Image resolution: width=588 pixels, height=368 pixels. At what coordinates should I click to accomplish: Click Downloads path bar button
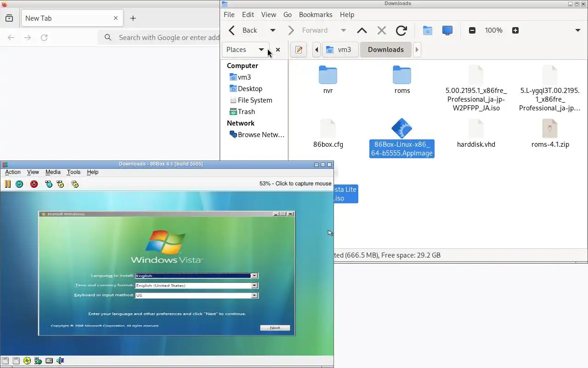point(386,50)
